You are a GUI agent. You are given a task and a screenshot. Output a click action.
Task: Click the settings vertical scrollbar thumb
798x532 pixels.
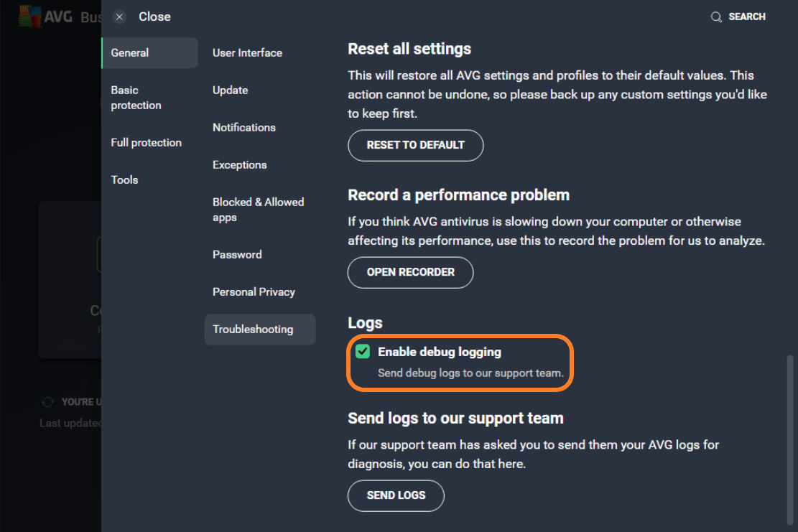(790, 440)
